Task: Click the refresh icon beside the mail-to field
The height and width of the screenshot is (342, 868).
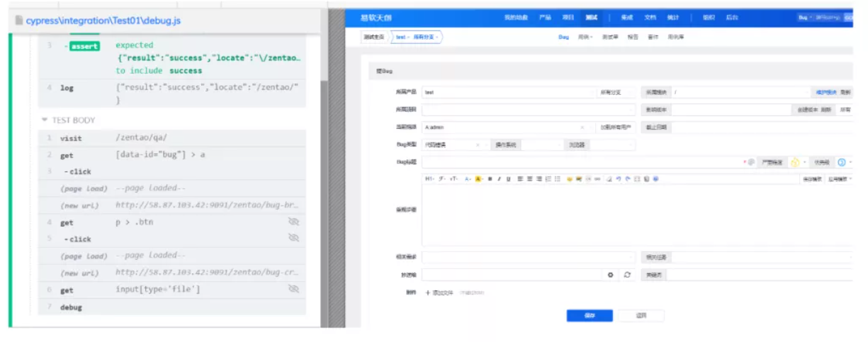Action: (x=626, y=275)
